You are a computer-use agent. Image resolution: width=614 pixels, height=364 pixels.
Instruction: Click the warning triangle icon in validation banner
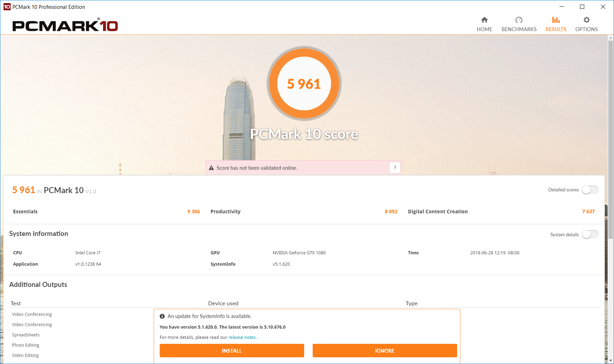(x=211, y=168)
